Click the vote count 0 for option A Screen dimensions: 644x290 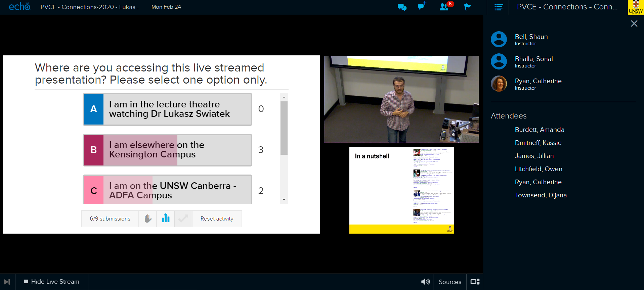(261, 109)
